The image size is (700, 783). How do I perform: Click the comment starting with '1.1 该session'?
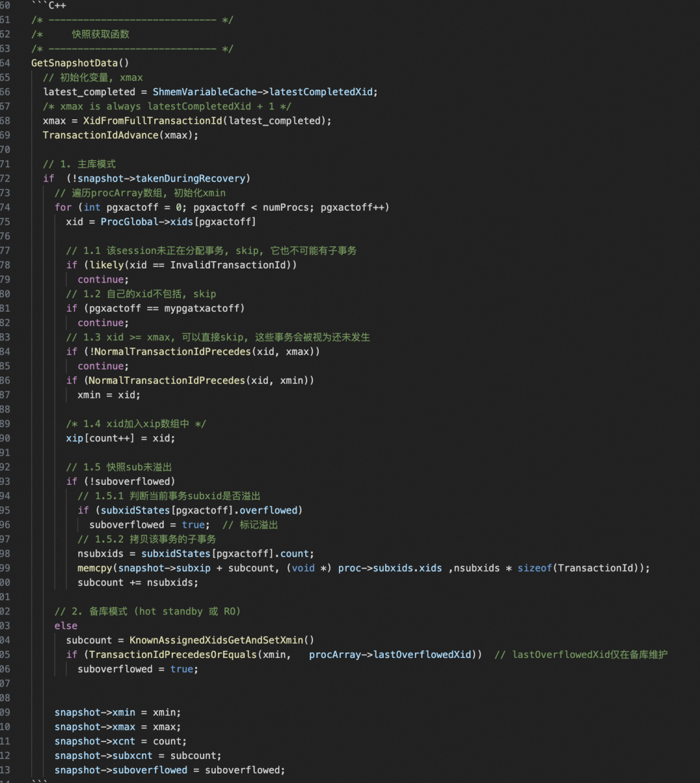(x=211, y=251)
